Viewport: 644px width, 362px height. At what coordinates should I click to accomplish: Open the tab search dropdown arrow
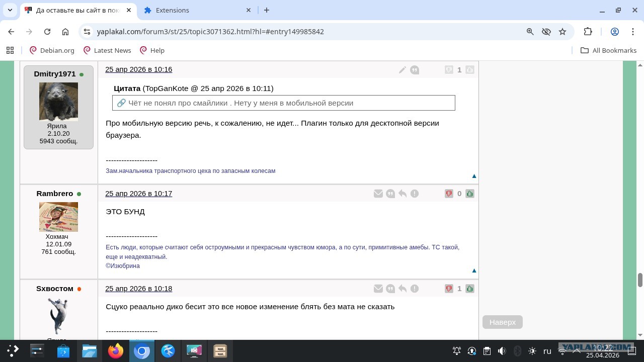(x=10, y=10)
